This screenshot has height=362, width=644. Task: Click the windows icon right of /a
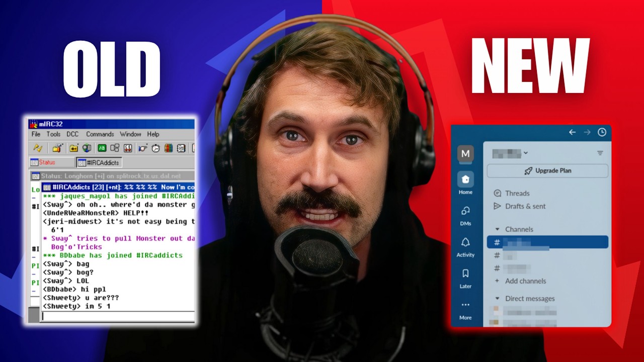coord(115,148)
